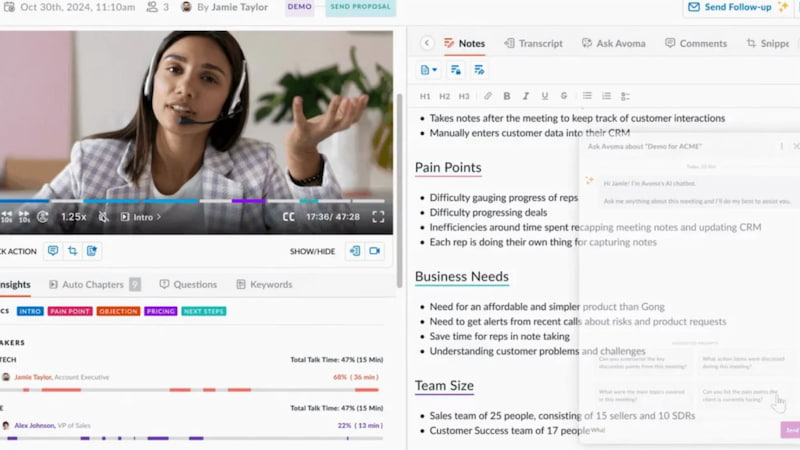The width and height of the screenshot is (800, 450).
Task: Toggle closed captions with the CC button
Action: click(288, 216)
